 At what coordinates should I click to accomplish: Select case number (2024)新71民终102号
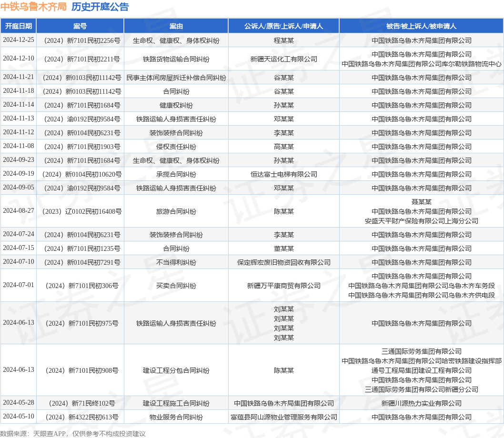click(x=82, y=403)
